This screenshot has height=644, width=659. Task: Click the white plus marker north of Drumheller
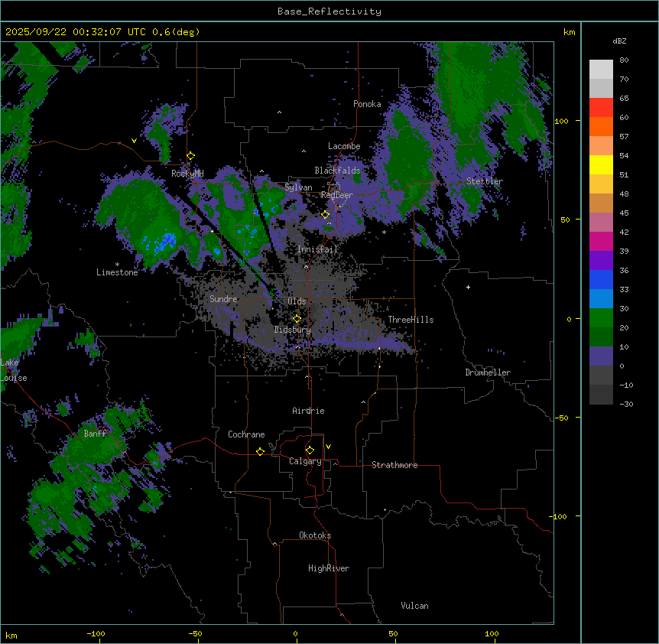(469, 287)
